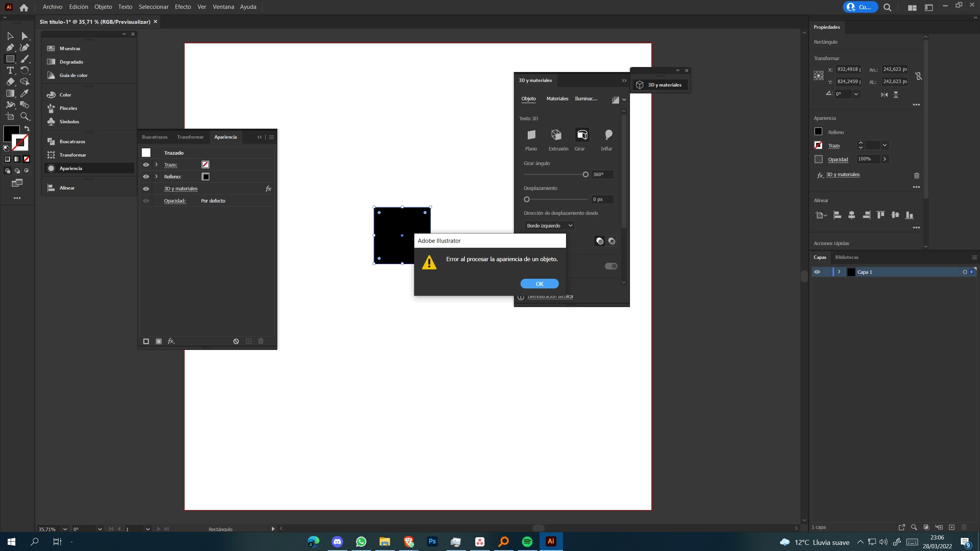The height and width of the screenshot is (551, 980).
Task: Select the Pen tool in toolbar
Action: (10, 47)
